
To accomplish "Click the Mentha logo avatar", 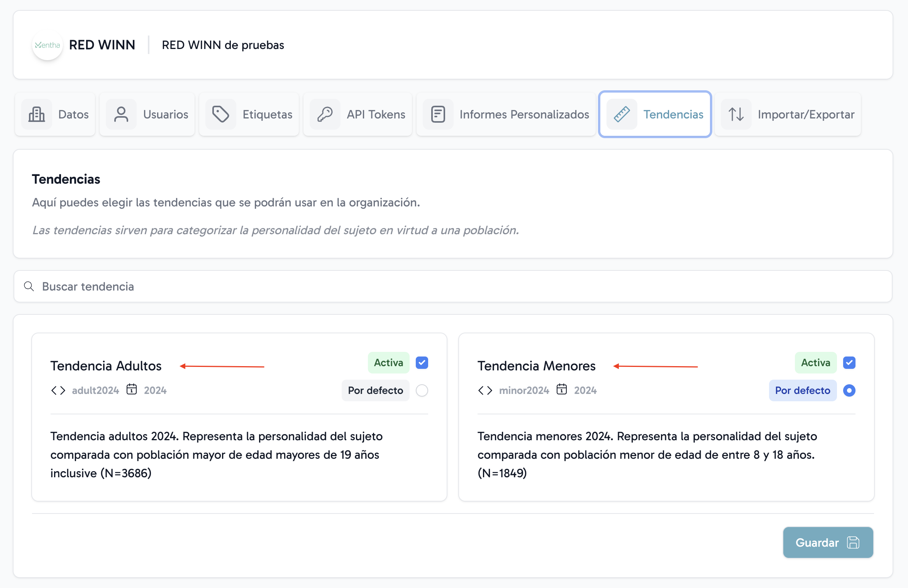I will (47, 45).
